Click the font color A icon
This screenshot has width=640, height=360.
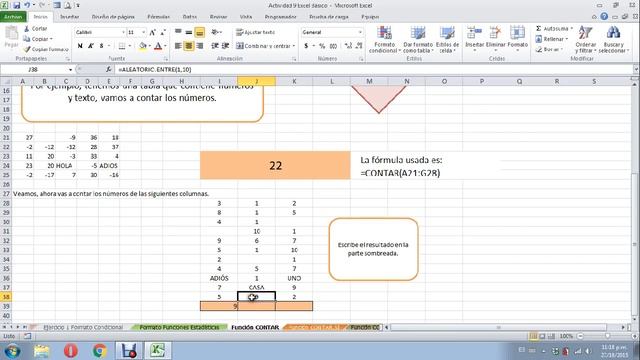[158, 46]
